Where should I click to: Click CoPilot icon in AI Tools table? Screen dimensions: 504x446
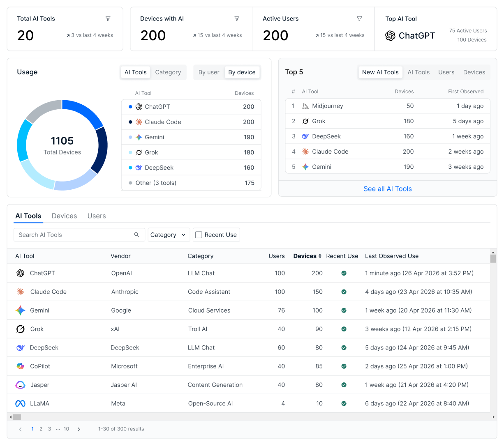[x=20, y=366]
